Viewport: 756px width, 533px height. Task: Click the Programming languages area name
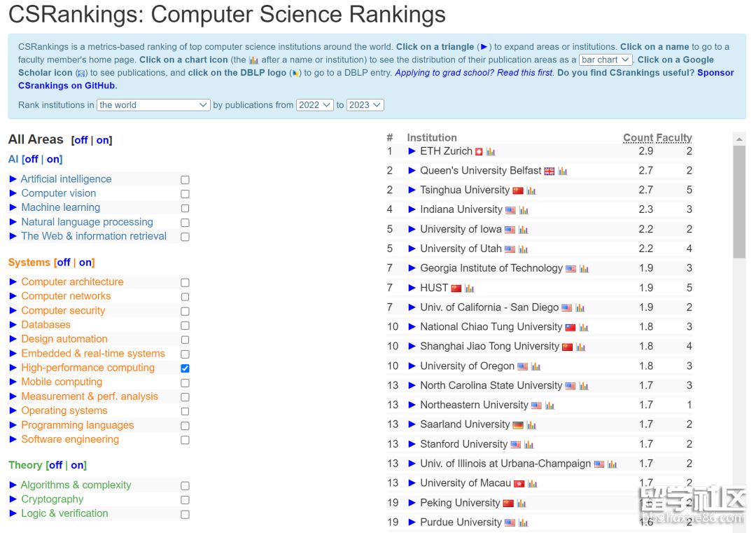[x=78, y=425]
